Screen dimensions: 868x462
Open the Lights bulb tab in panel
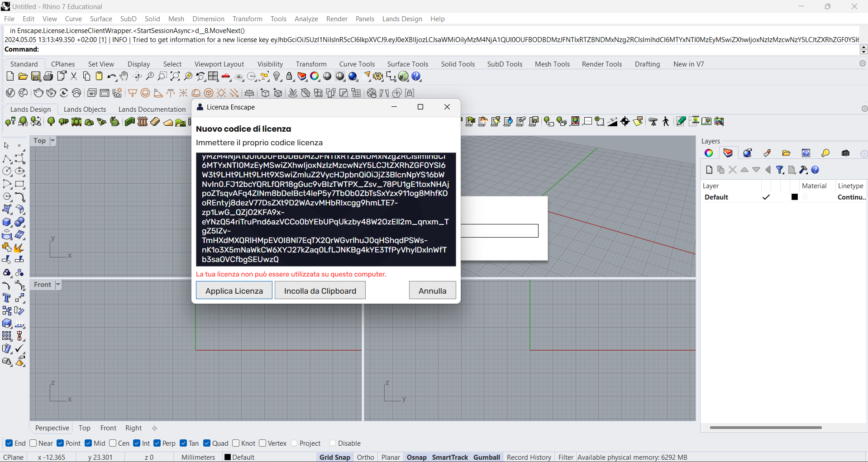click(825, 153)
